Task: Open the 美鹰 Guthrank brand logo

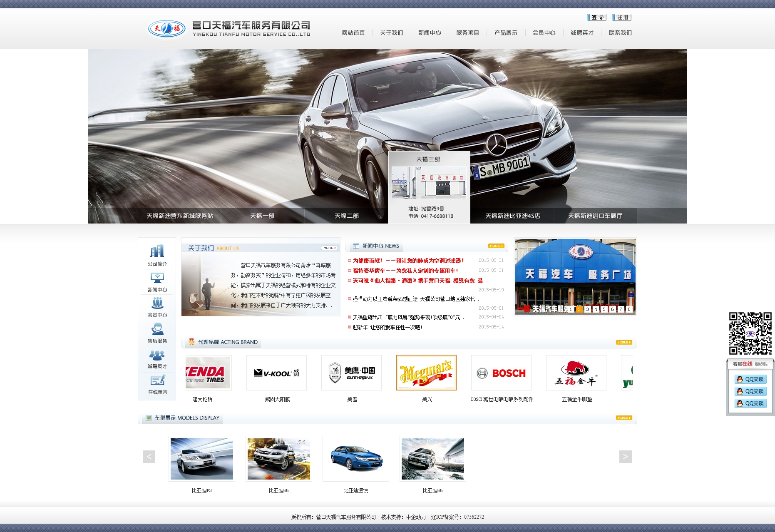Action: [351, 373]
